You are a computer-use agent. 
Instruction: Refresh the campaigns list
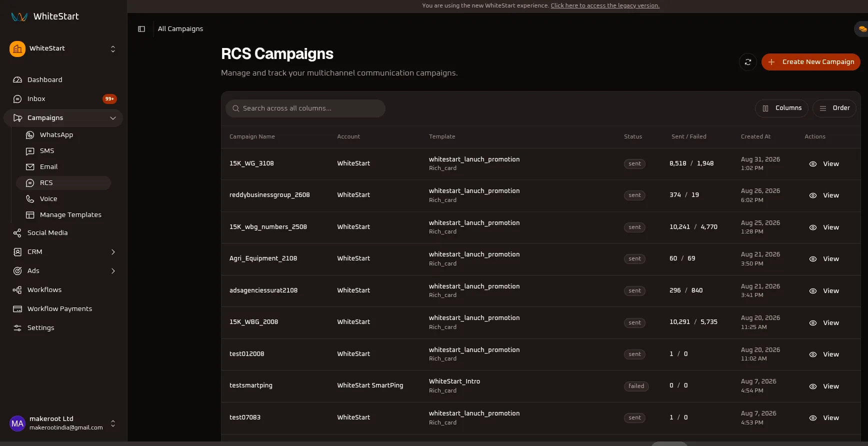[748, 62]
